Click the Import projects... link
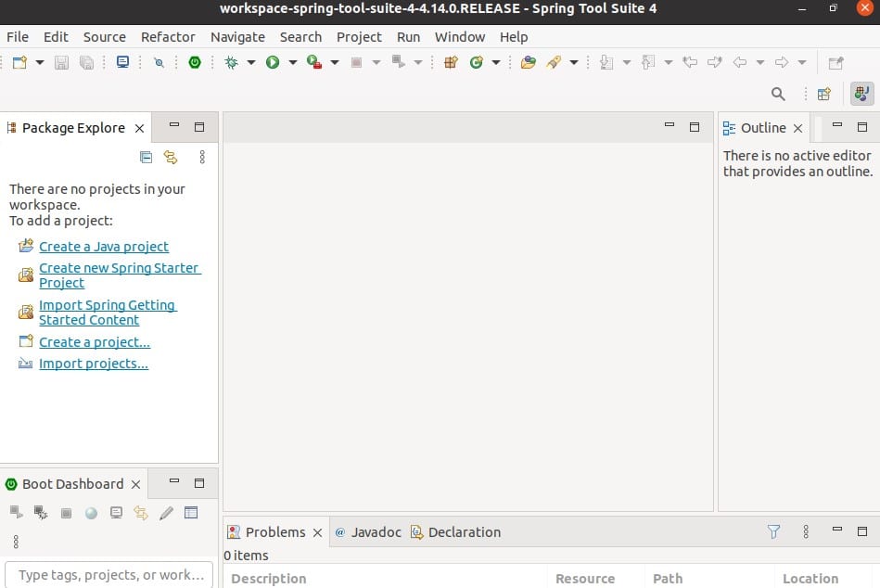880x588 pixels. click(x=94, y=364)
